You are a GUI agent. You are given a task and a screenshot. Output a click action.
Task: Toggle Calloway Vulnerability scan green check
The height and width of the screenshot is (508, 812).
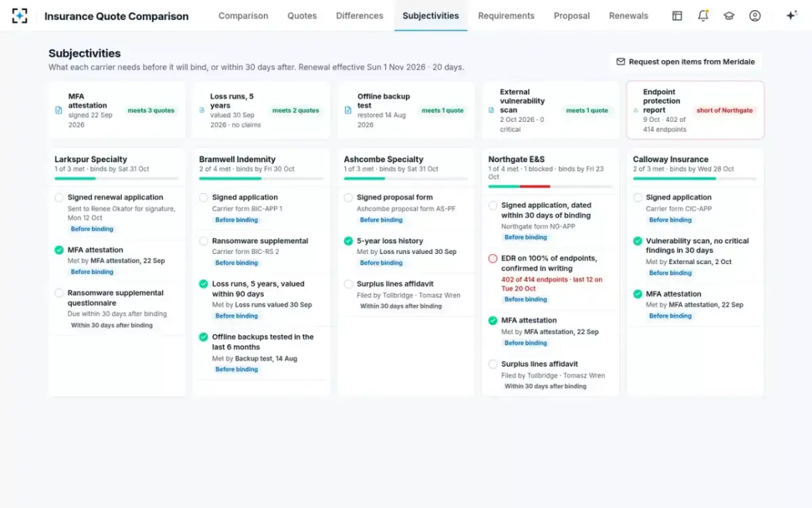click(x=637, y=241)
